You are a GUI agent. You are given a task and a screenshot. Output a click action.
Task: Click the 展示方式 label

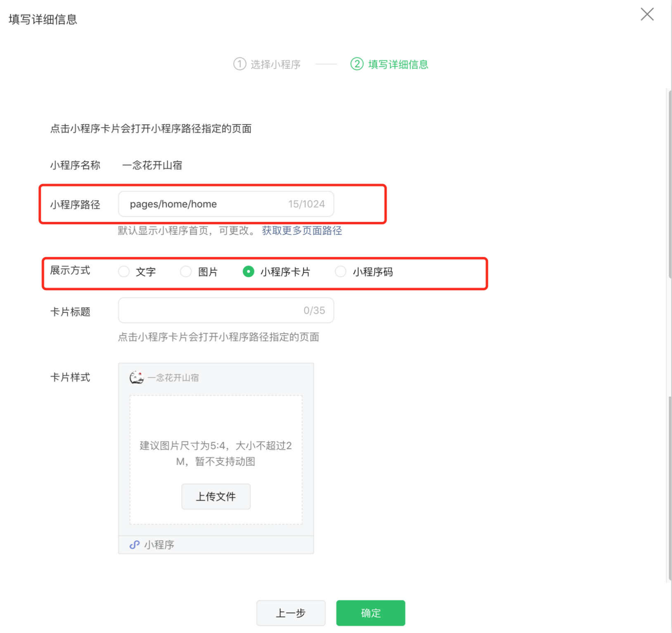pos(70,270)
